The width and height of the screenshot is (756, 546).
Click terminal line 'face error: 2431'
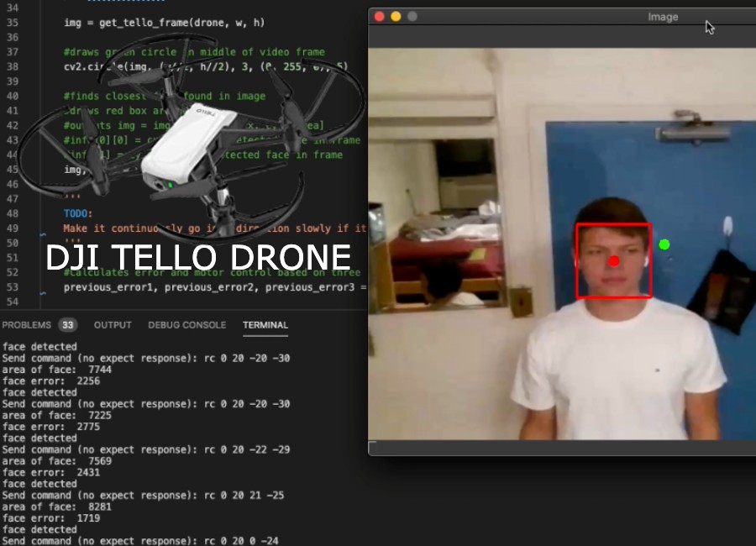tap(51, 473)
